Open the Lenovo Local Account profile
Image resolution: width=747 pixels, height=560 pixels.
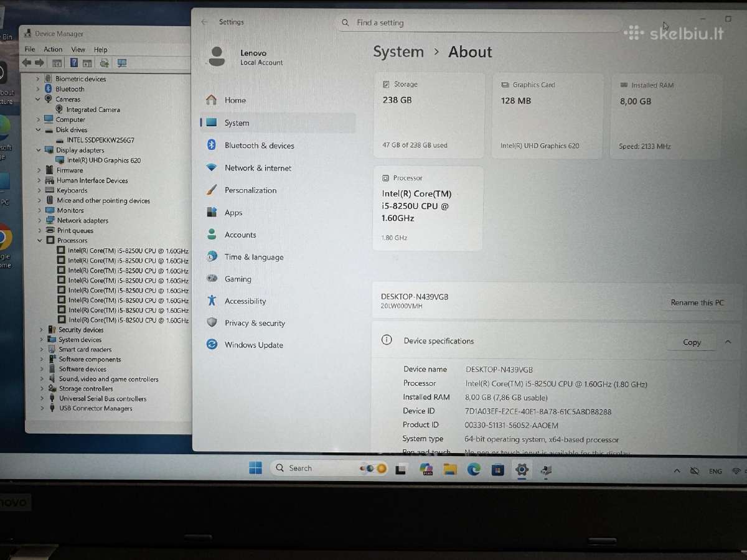click(x=246, y=57)
